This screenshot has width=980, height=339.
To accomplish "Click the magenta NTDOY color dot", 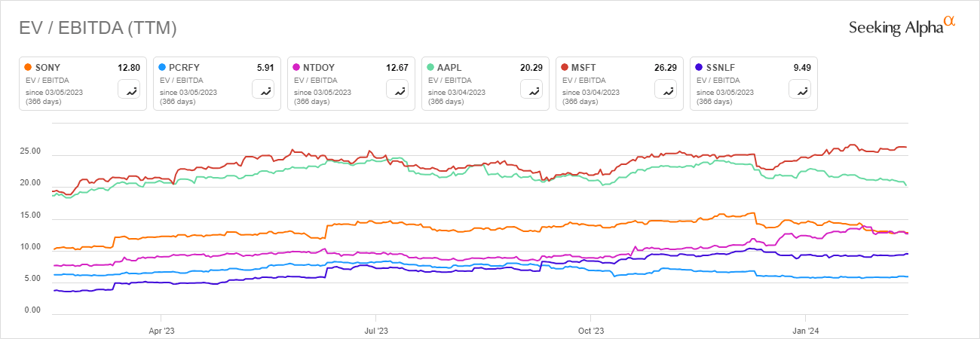I will pyautogui.click(x=296, y=68).
